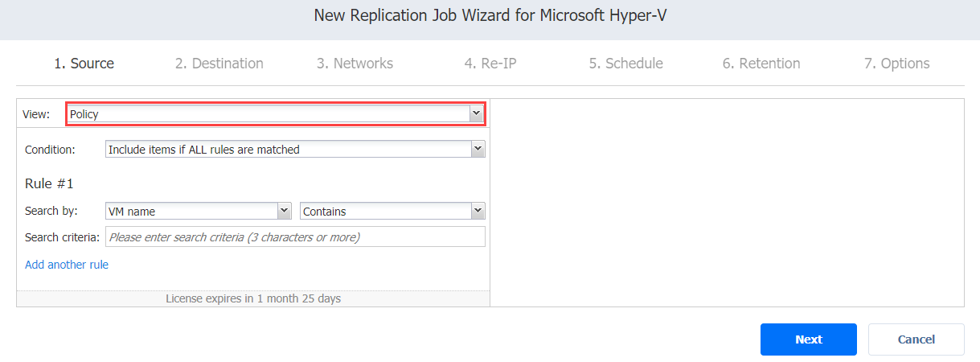Open the Contains operator dropdown
The height and width of the screenshot is (362, 980).
click(x=392, y=211)
